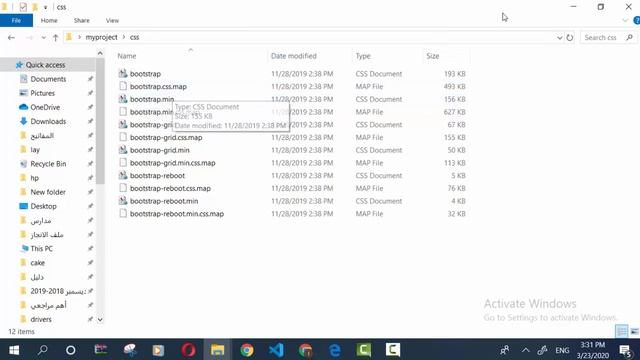Image resolution: width=640 pixels, height=360 pixels.
Task: Open the View ribbon tab
Action: tap(112, 20)
